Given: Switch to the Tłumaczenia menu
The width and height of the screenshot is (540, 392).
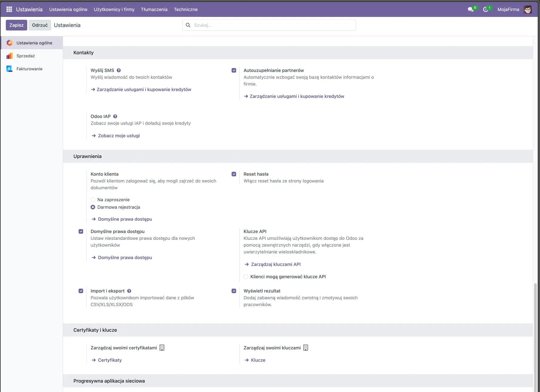Looking at the screenshot, I should 154,9.
